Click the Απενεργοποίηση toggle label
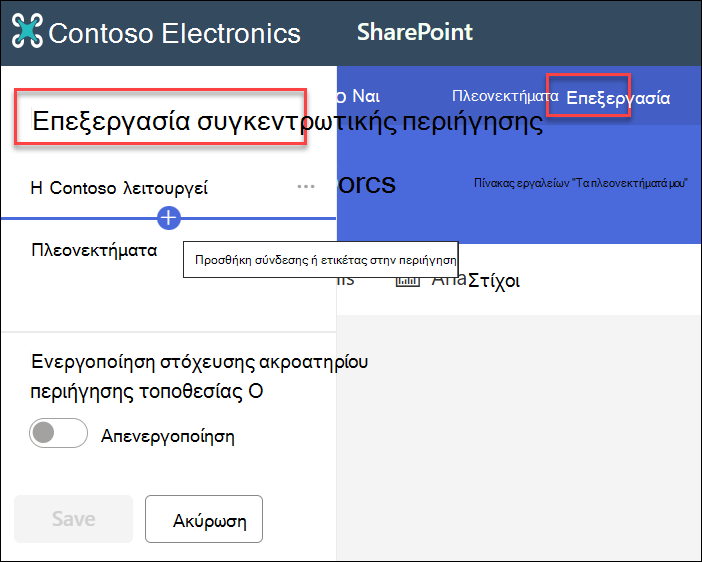Image resolution: width=702 pixels, height=562 pixels. pyautogui.click(x=167, y=436)
